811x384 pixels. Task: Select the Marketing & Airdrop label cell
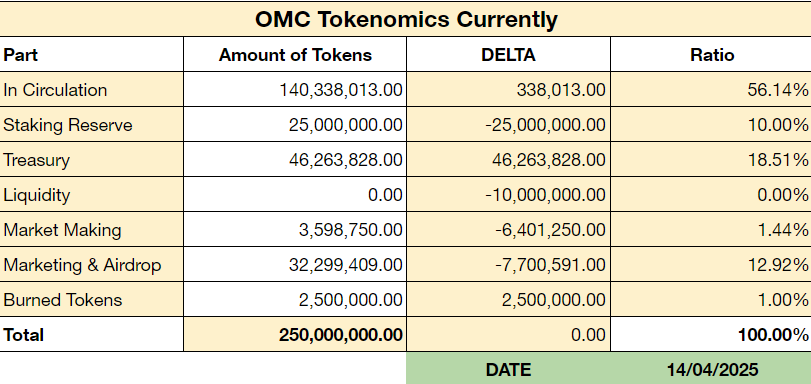click(x=92, y=265)
